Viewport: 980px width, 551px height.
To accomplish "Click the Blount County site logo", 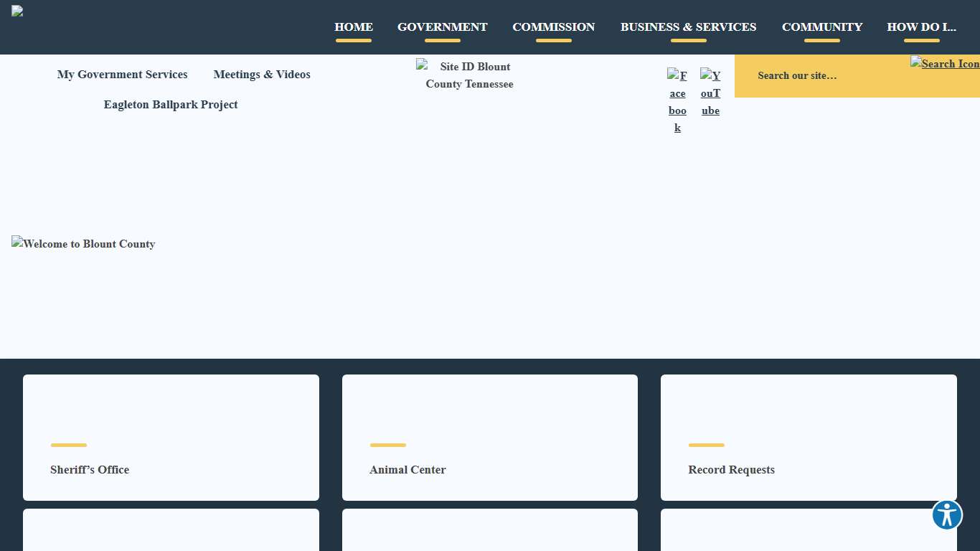I will point(465,75).
